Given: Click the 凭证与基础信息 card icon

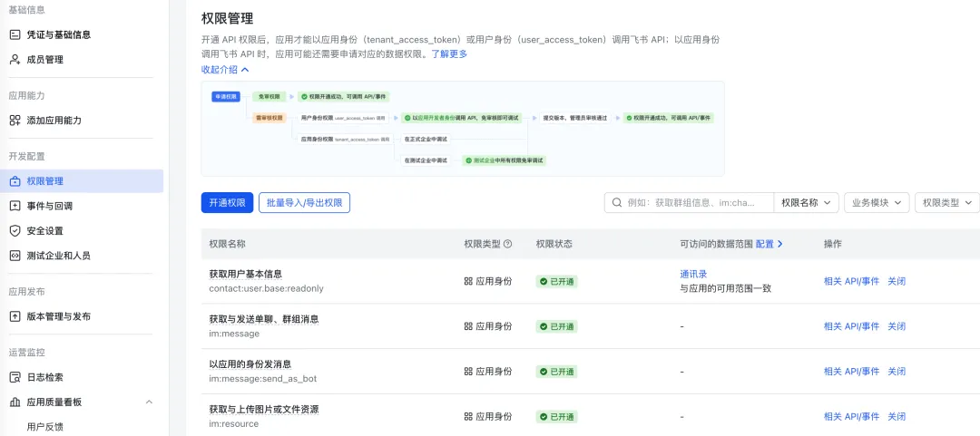Looking at the screenshot, I should pos(15,35).
